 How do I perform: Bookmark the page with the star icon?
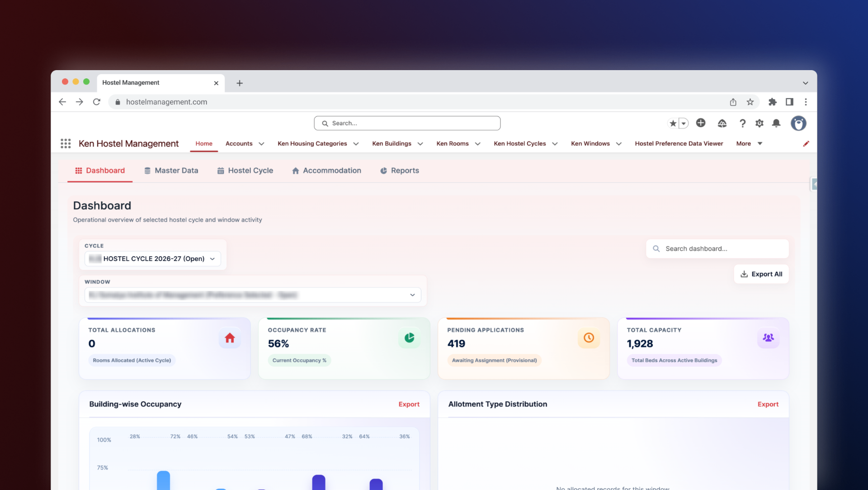point(750,102)
